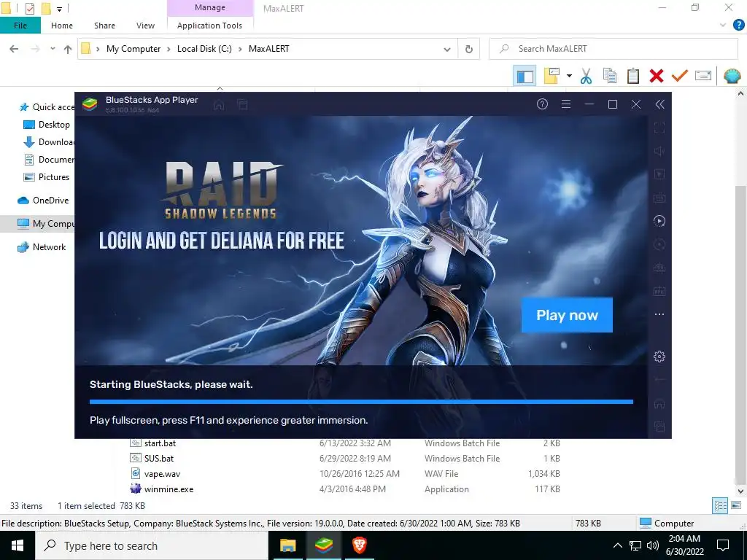Open the Application Tools ribbon tab
This screenshot has height=560, width=747.
[x=209, y=26]
